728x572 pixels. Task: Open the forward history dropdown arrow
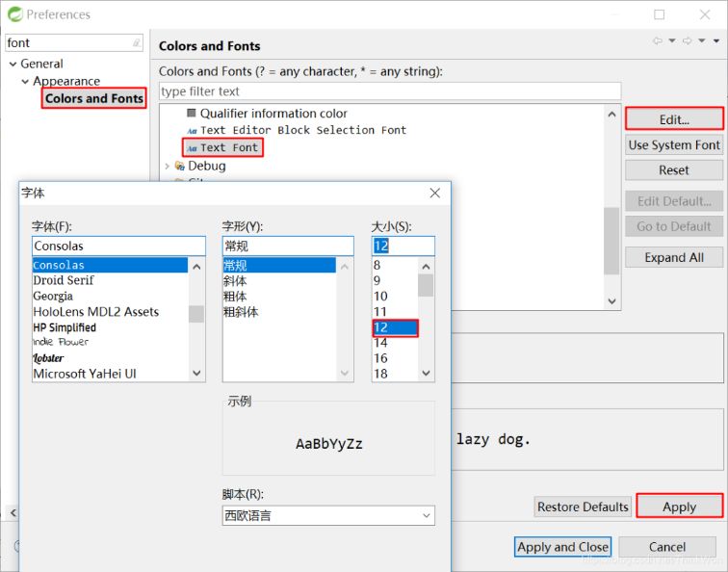702,40
